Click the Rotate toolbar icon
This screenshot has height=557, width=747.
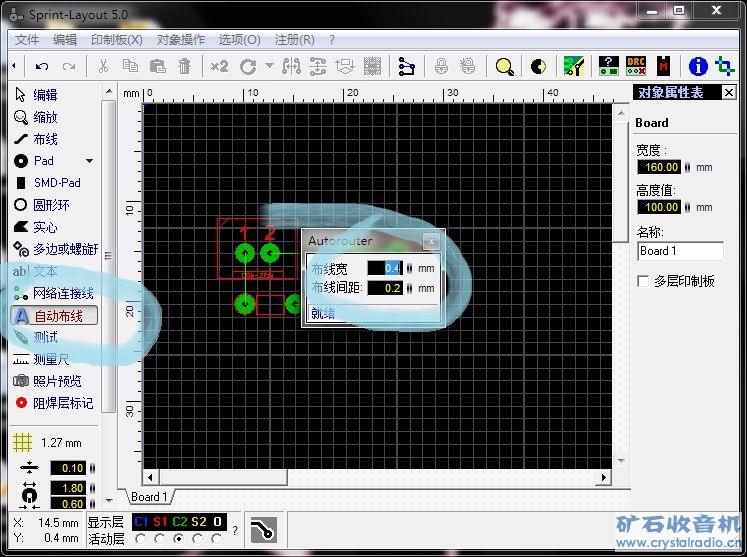coord(248,67)
